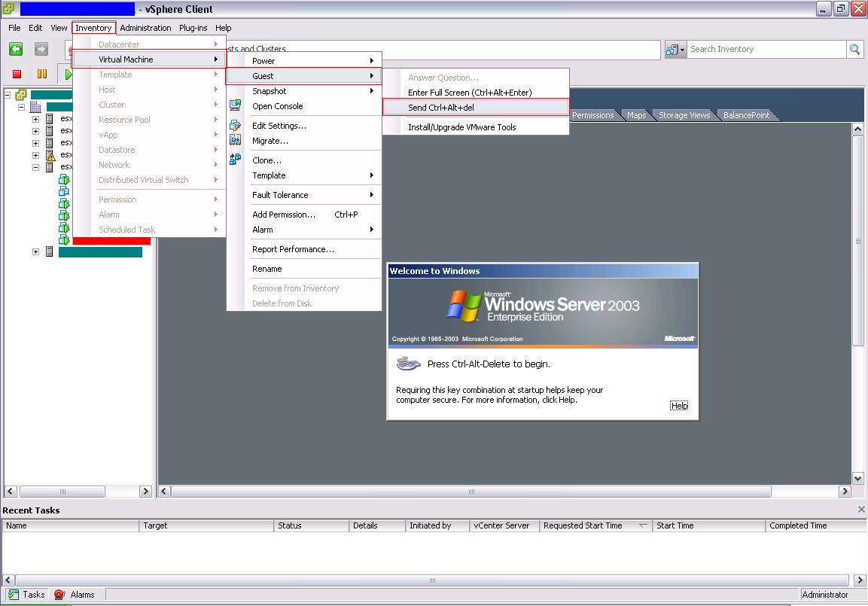Switch to the Maps tab

coord(637,115)
